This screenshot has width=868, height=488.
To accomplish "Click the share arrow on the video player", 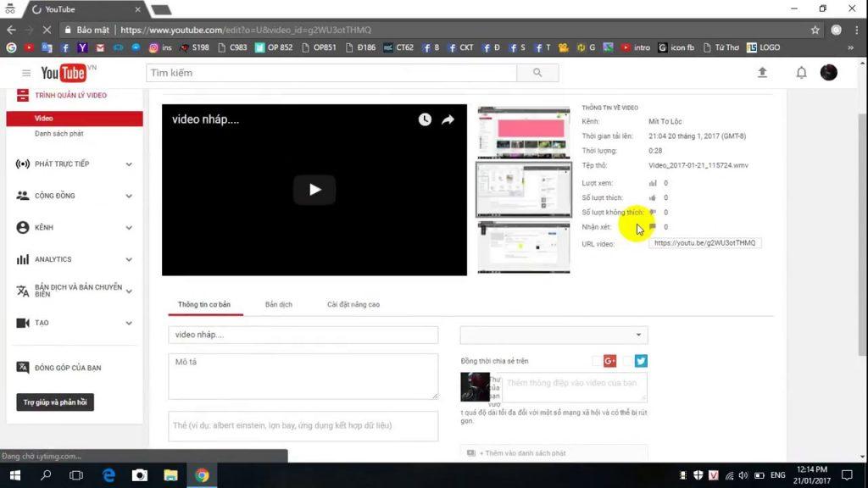I will click(x=448, y=119).
